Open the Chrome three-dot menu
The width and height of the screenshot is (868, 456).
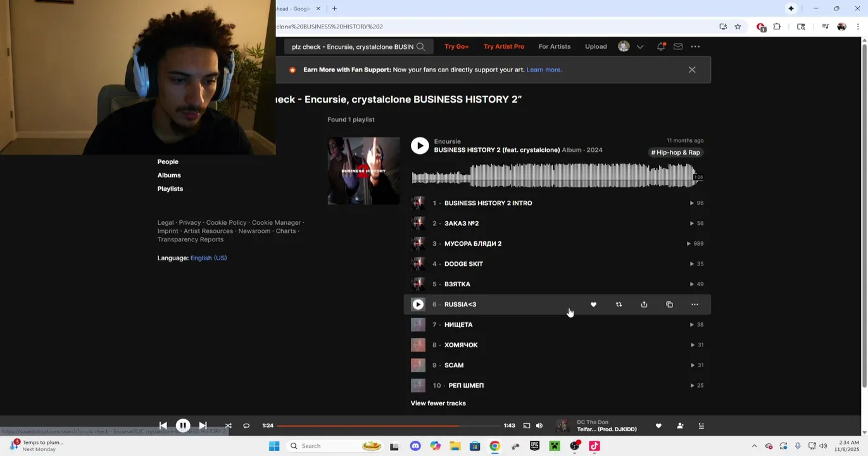click(x=858, y=27)
